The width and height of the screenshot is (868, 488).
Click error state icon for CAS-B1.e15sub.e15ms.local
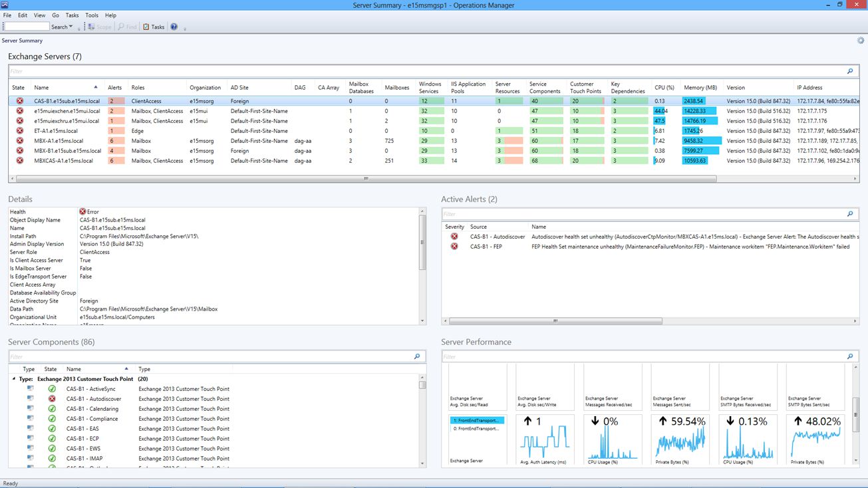[19, 101]
